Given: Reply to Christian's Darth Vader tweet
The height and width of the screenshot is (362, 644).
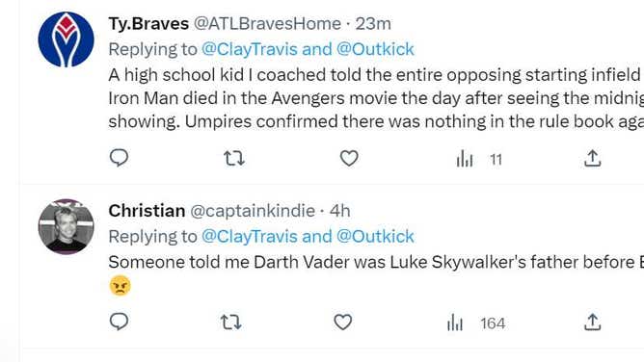Looking at the screenshot, I should [120, 322].
